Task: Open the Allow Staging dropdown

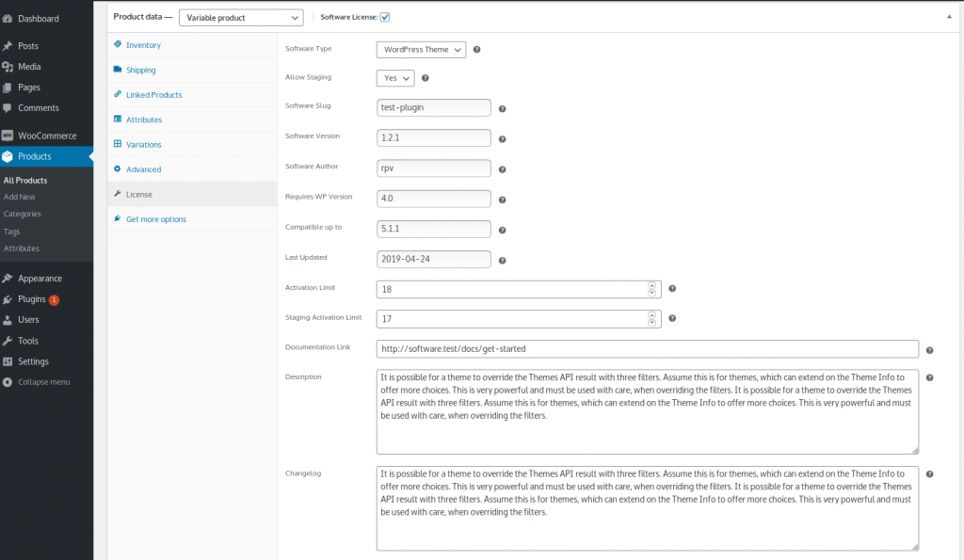Action: point(395,78)
